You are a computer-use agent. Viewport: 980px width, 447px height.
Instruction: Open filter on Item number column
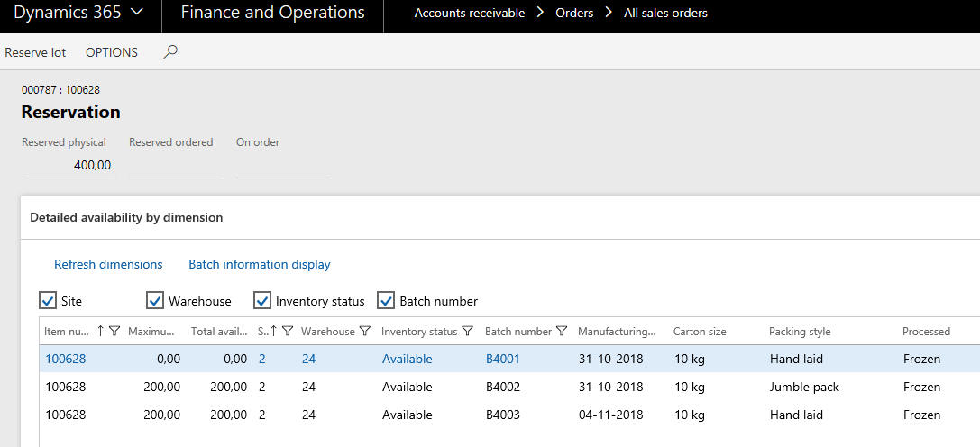click(114, 332)
